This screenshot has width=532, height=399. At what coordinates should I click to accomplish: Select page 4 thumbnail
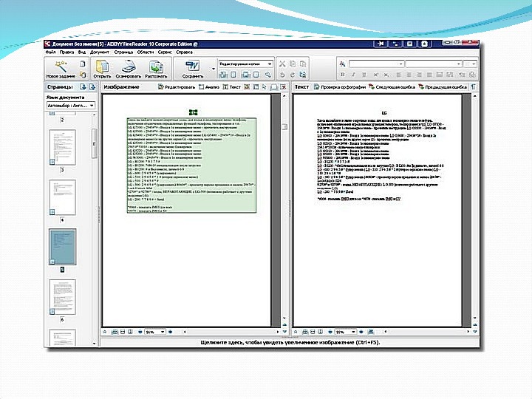click(62, 197)
